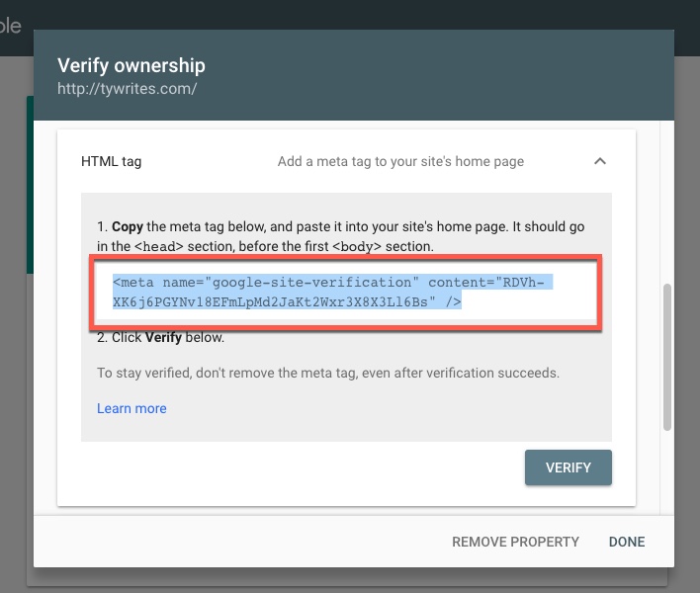
Task: Open the Learn more link
Action: [131, 408]
